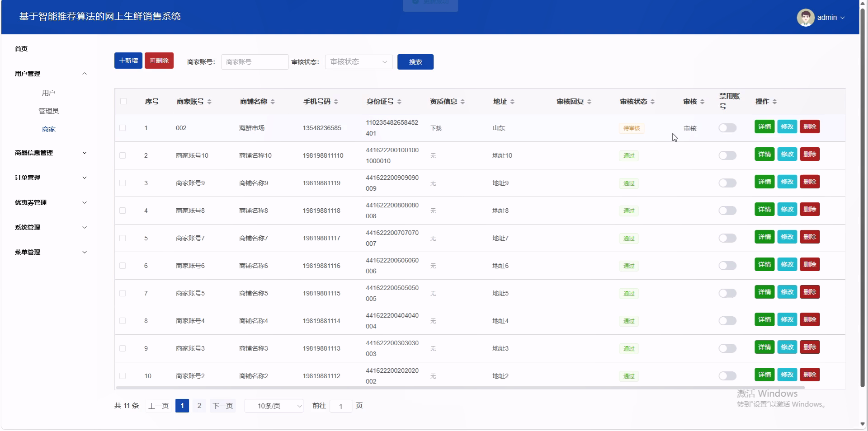The width and height of the screenshot is (868, 431).
Task: Open 详情 for 商家账号10
Action: tap(764, 154)
